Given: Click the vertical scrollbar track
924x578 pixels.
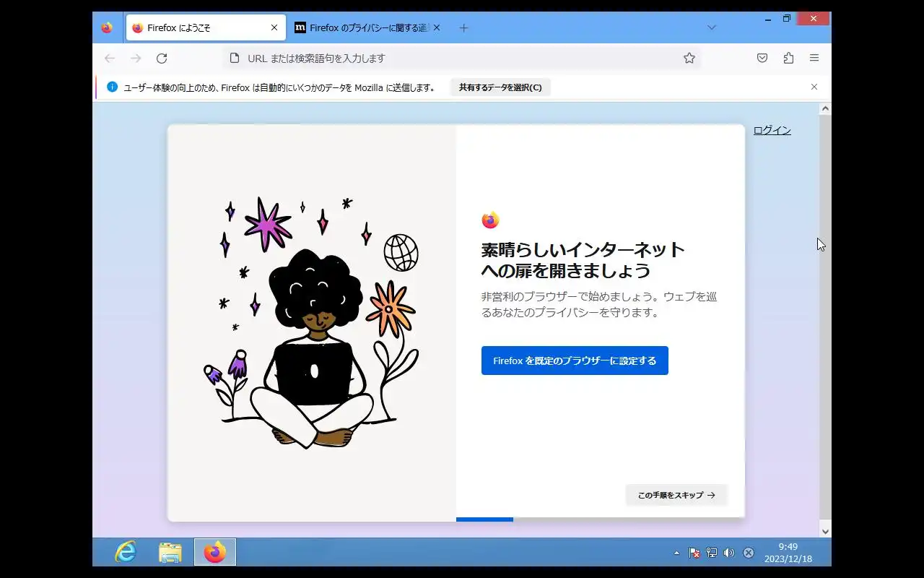Looking at the screenshot, I should coord(825,320).
